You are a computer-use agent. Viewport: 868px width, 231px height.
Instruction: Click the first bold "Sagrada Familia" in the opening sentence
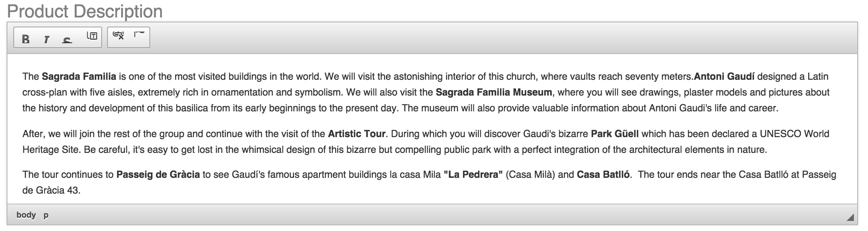(x=79, y=76)
